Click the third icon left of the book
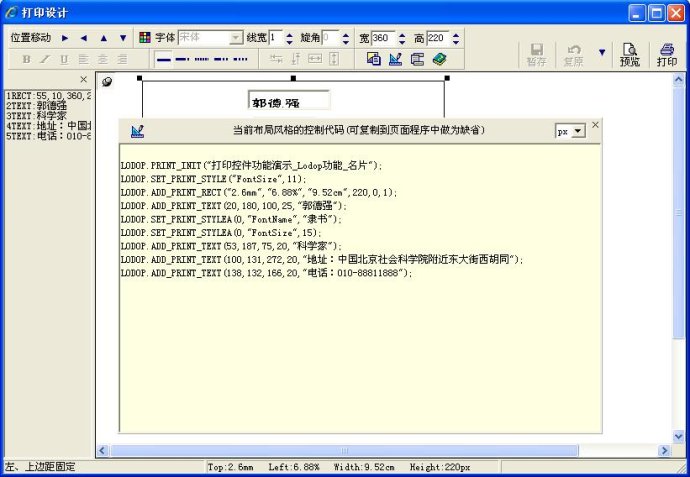Image resolution: width=690 pixels, height=477 pixels. 373,59
